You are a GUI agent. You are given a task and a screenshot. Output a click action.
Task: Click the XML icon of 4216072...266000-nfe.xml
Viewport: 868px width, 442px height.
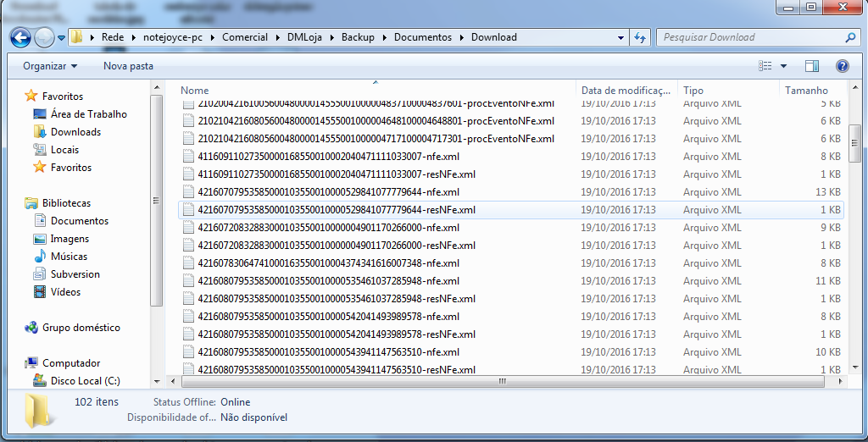pos(189,228)
